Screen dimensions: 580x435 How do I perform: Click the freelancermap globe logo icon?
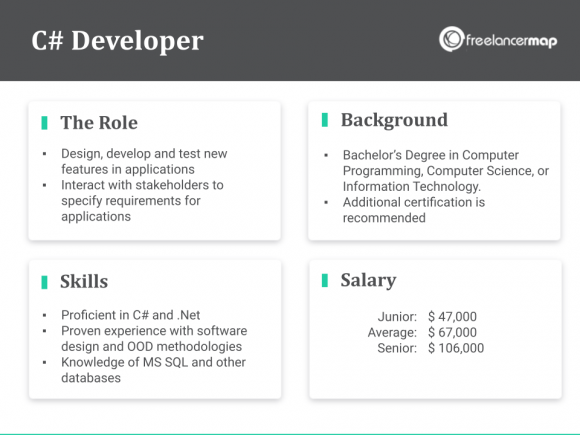click(x=451, y=39)
